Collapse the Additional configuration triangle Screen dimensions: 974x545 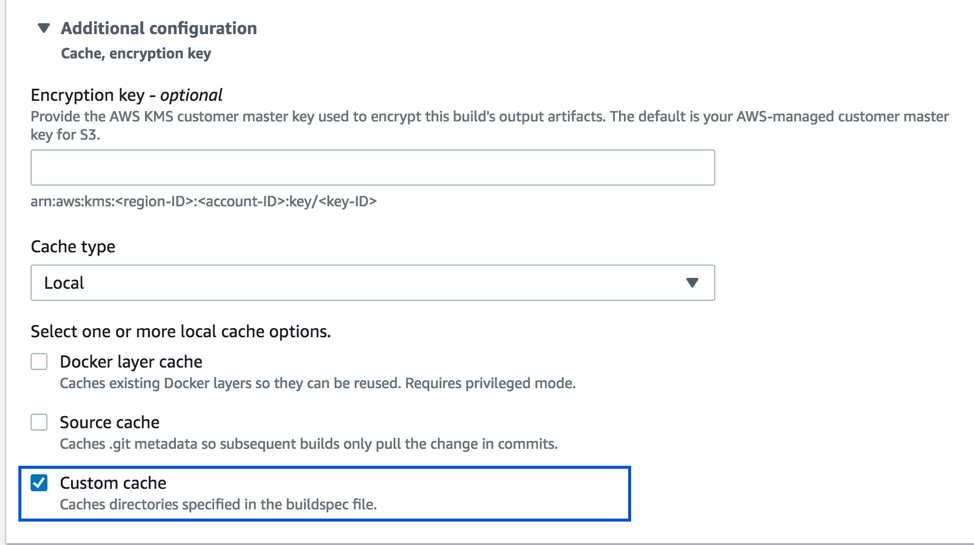pos(43,28)
